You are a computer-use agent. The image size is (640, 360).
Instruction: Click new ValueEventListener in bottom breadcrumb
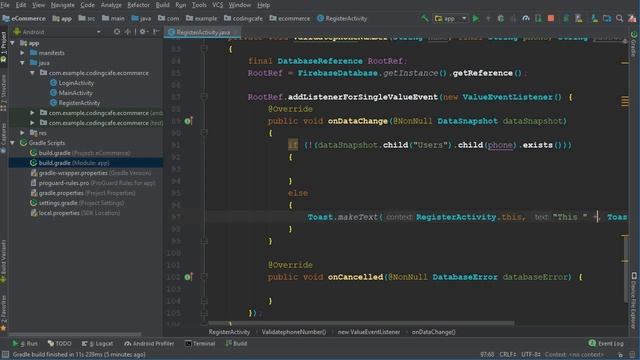pos(369,332)
